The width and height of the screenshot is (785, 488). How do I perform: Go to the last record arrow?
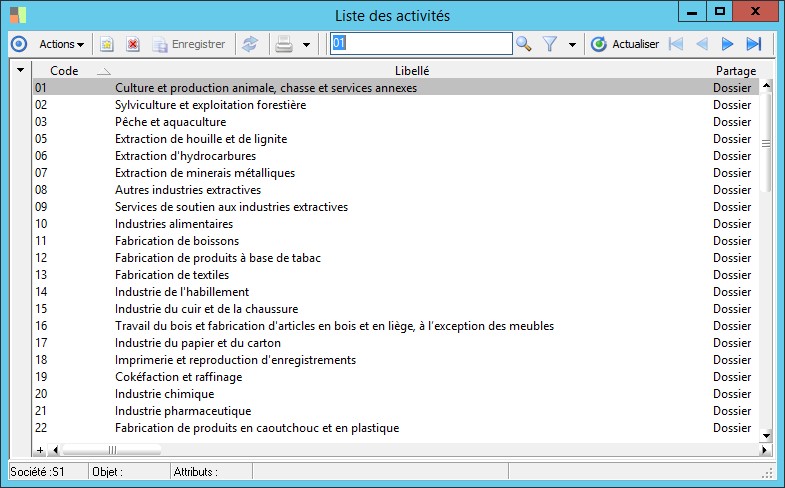tap(753, 44)
